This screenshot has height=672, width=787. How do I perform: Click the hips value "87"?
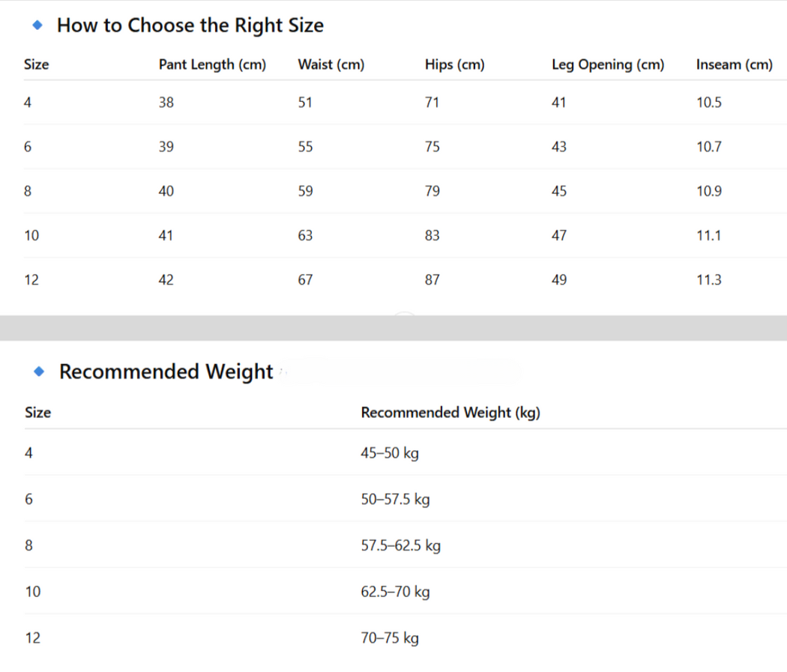[432, 280]
